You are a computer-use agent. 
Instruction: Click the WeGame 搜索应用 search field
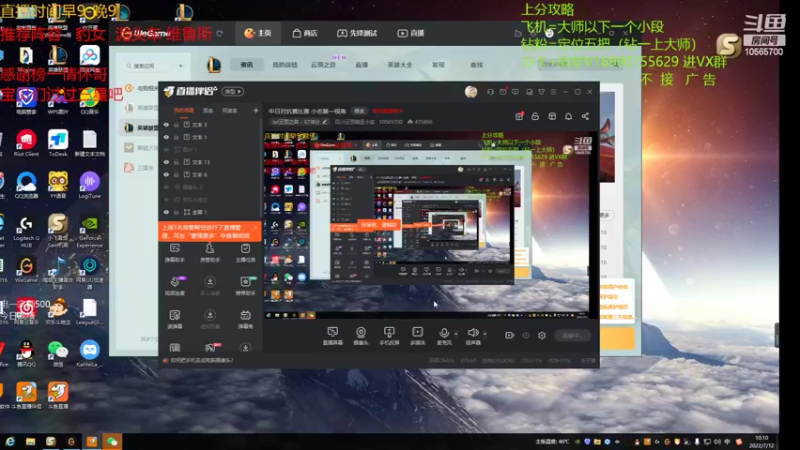pos(149,66)
